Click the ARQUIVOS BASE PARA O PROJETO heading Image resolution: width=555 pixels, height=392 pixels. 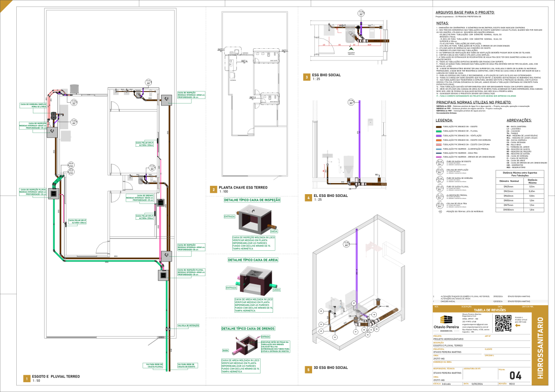465,12
